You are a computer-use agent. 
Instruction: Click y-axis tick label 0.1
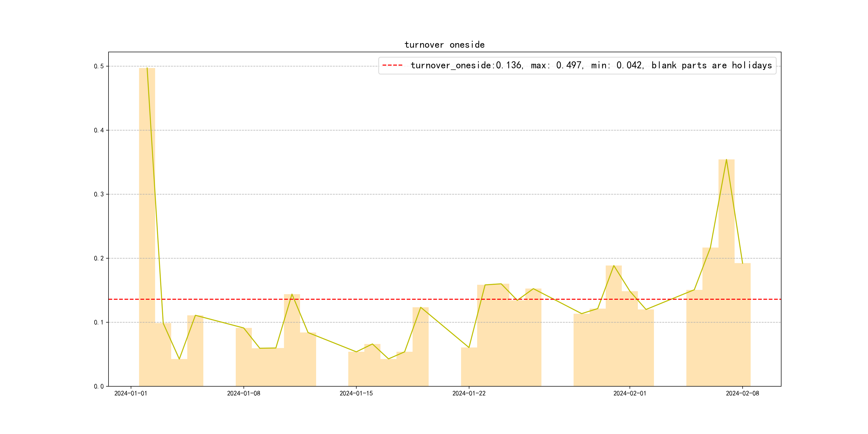(99, 323)
